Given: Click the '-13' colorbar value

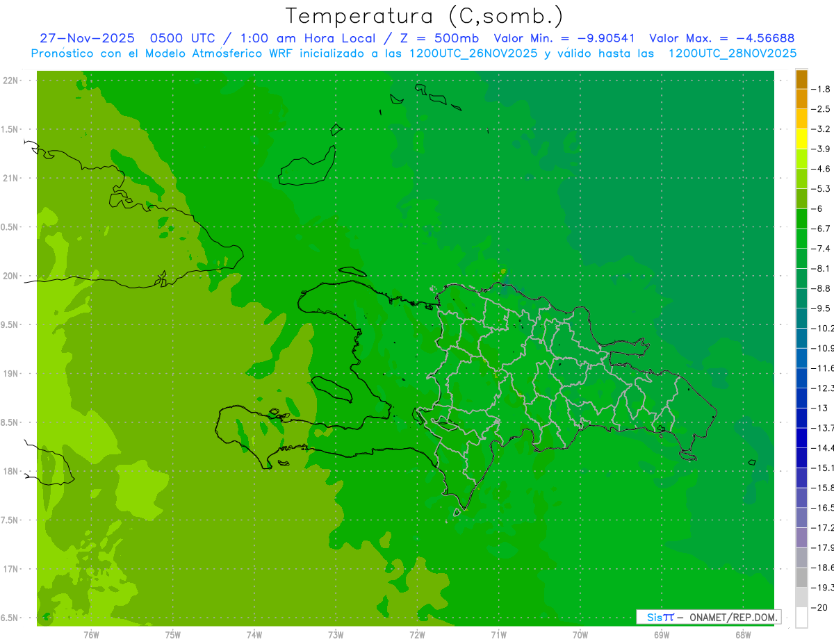Looking at the screenshot, I should (x=819, y=408).
